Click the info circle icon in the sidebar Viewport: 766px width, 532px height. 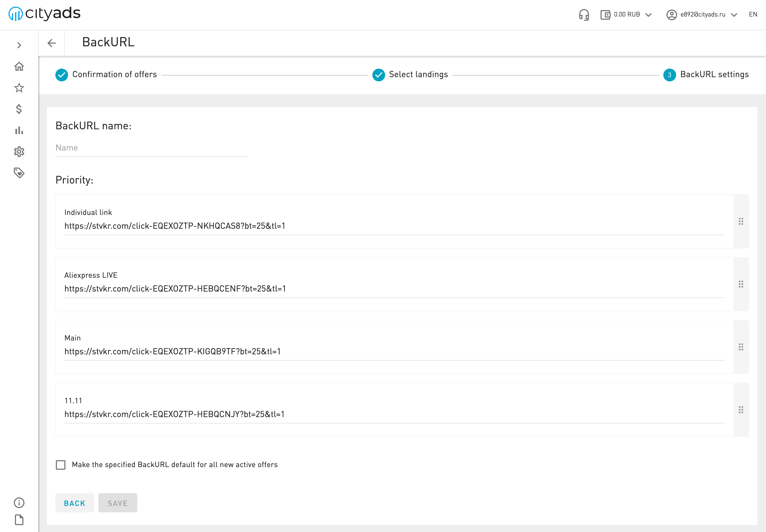(x=19, y=503)
